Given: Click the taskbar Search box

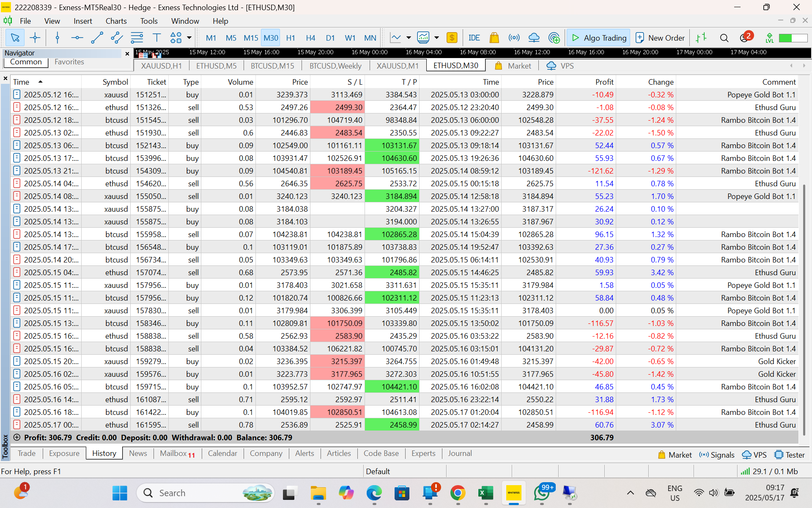Looking at the screenshot, I should (x=205, y=493).
